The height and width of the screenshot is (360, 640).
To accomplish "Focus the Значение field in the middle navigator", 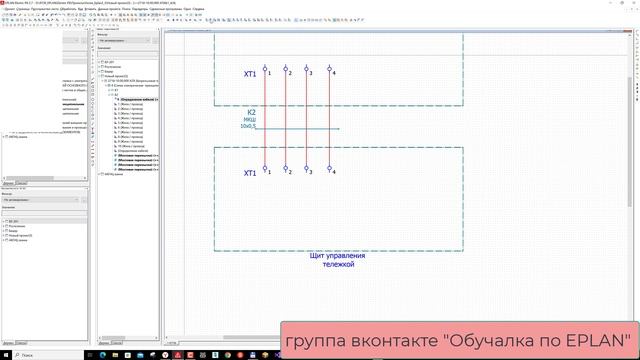I will pyautogui.click(x=128, y=53).
